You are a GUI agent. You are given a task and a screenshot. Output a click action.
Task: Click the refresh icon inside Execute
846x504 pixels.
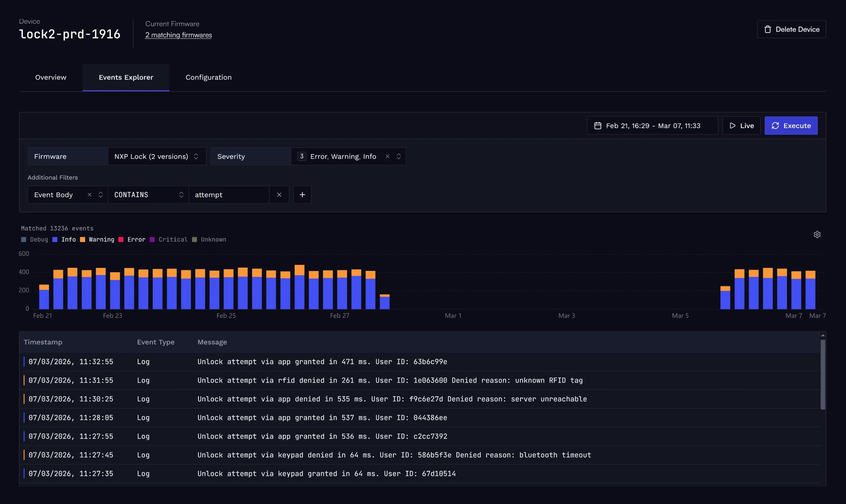tap(775, 125)
